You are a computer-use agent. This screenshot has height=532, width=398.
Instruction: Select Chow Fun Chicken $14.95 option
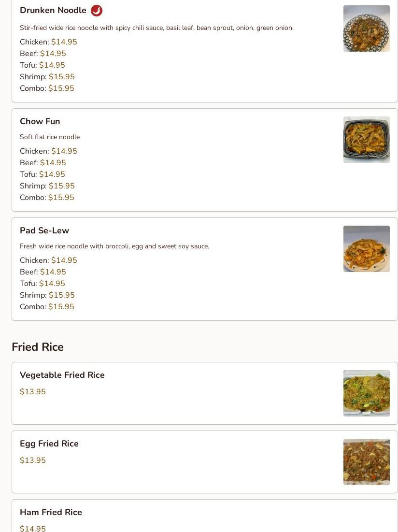click(48, 151)
